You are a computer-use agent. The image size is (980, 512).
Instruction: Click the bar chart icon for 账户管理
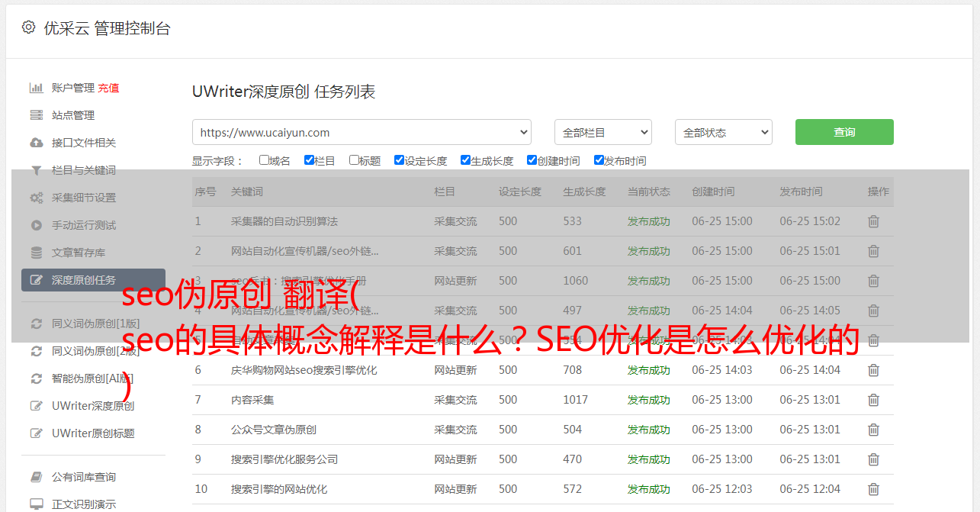[36, 88]
